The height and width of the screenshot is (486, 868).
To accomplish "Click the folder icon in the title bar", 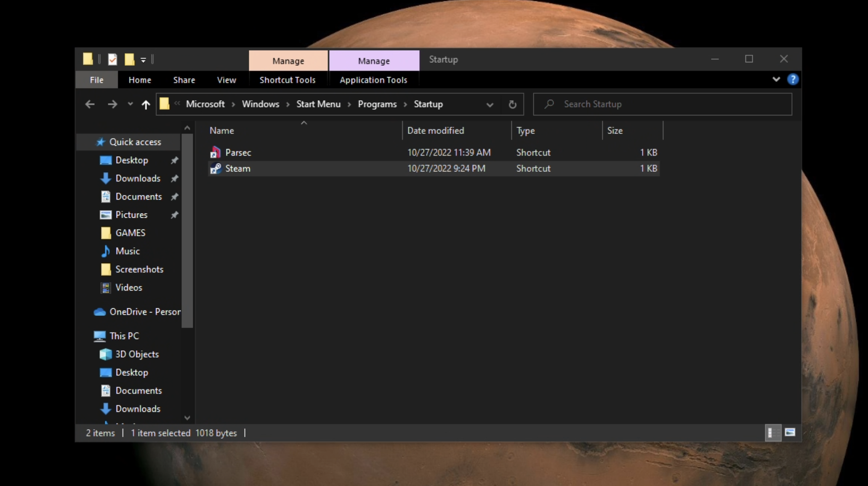I will point(88,59).
